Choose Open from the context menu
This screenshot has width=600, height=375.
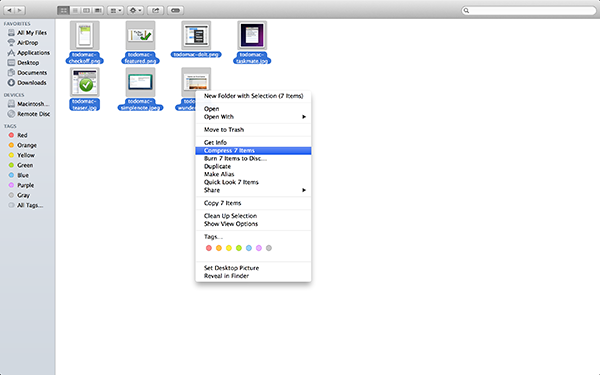(253, 109)
